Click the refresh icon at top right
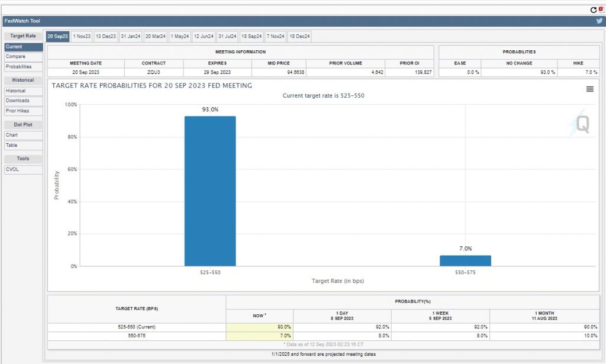The width and height of the screenshot is (606, 364). (593, 10)
